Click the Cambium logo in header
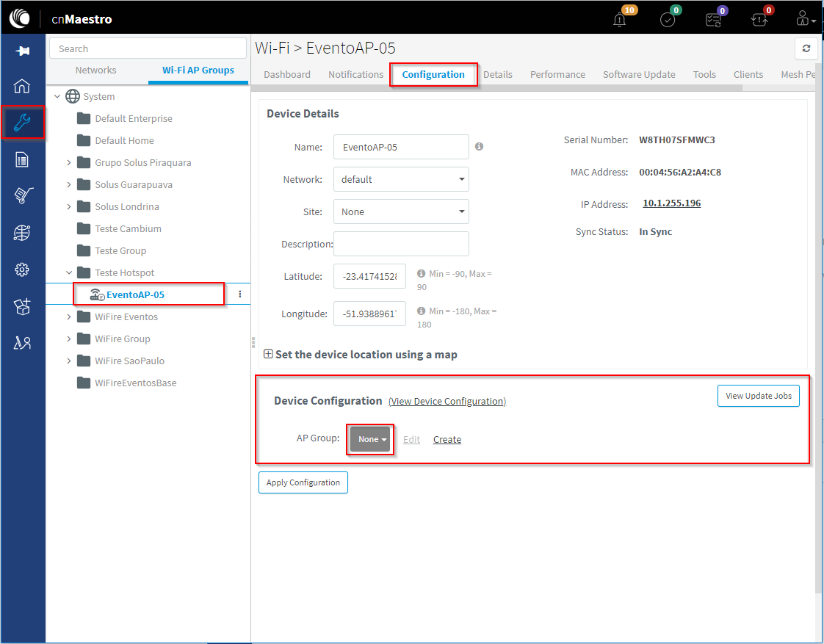 click(x=20, y=18)
